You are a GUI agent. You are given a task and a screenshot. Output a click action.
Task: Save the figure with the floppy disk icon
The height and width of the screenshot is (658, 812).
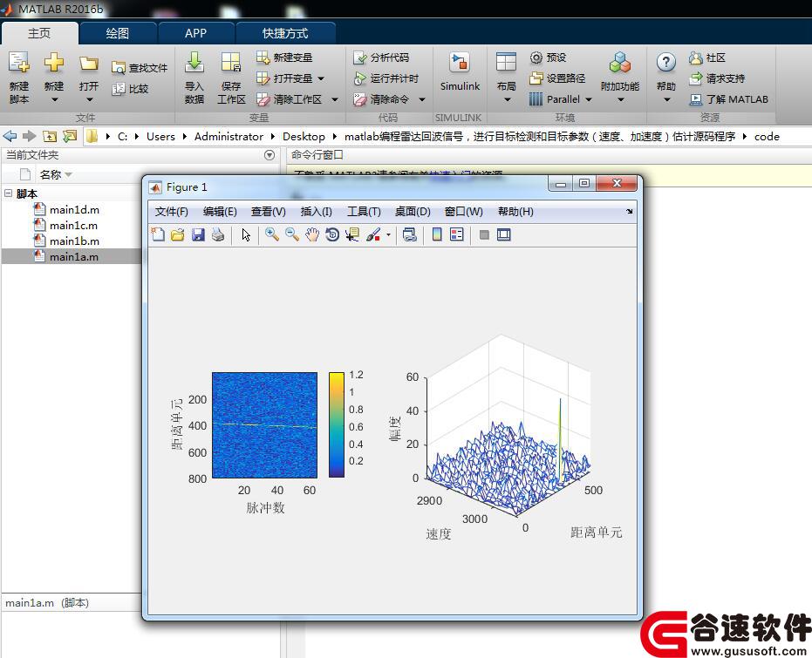(x=198, y=234)
